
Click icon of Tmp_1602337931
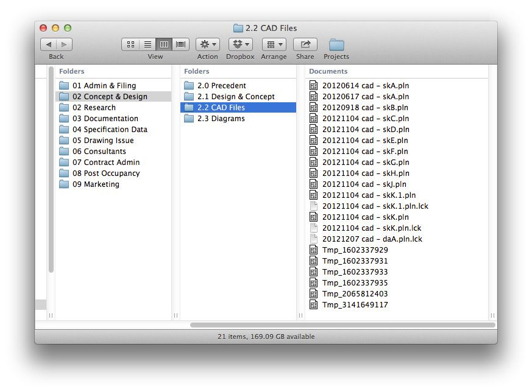click(x=314, y=261)
